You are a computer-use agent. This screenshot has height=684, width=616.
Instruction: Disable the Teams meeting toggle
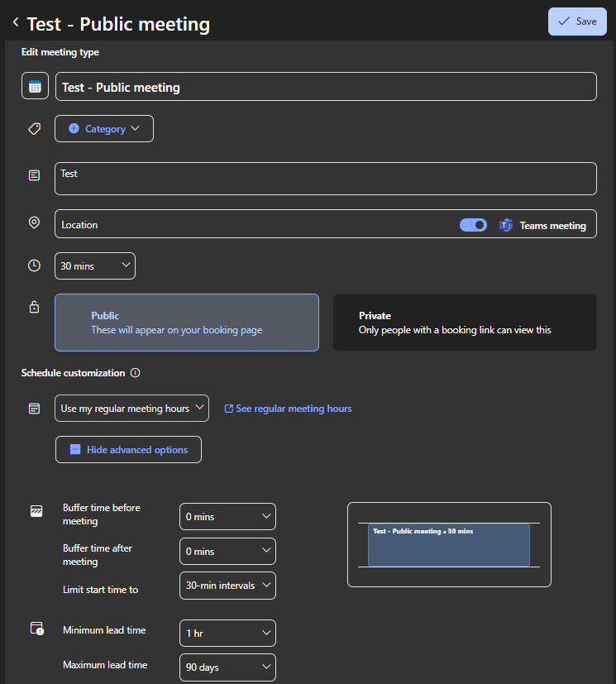pyautogui.click(x=473, y=225)
